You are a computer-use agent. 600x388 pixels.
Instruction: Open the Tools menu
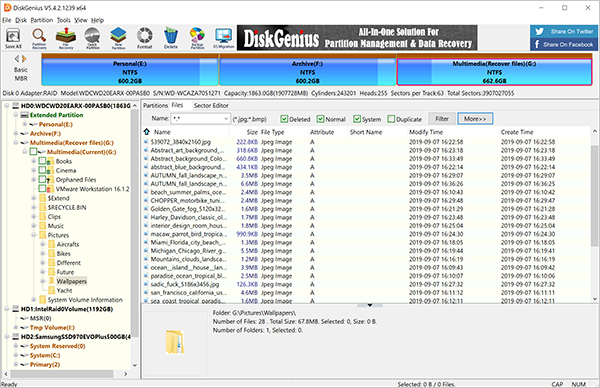pos(64,20)
